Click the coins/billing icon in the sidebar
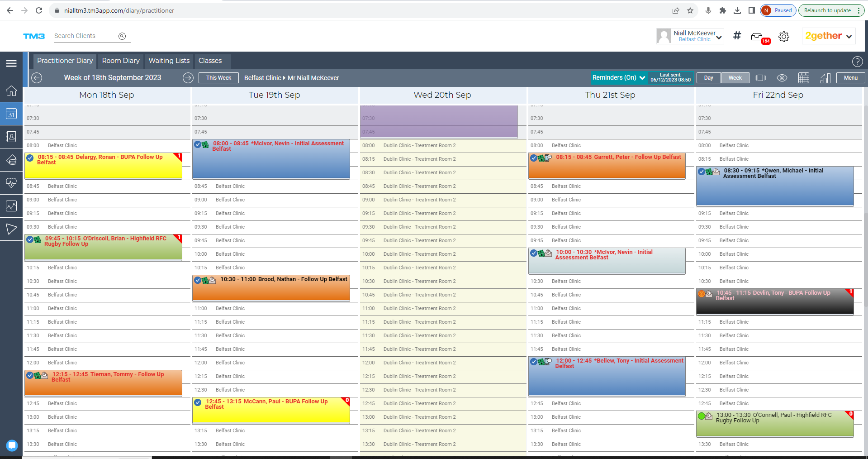 coord(11,160)
